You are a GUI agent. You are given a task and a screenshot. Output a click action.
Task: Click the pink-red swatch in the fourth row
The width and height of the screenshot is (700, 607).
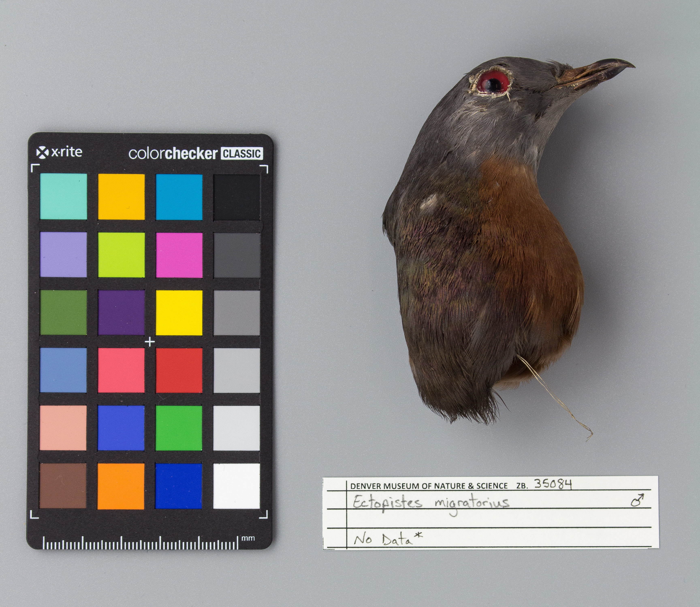(x=121, y=370)
